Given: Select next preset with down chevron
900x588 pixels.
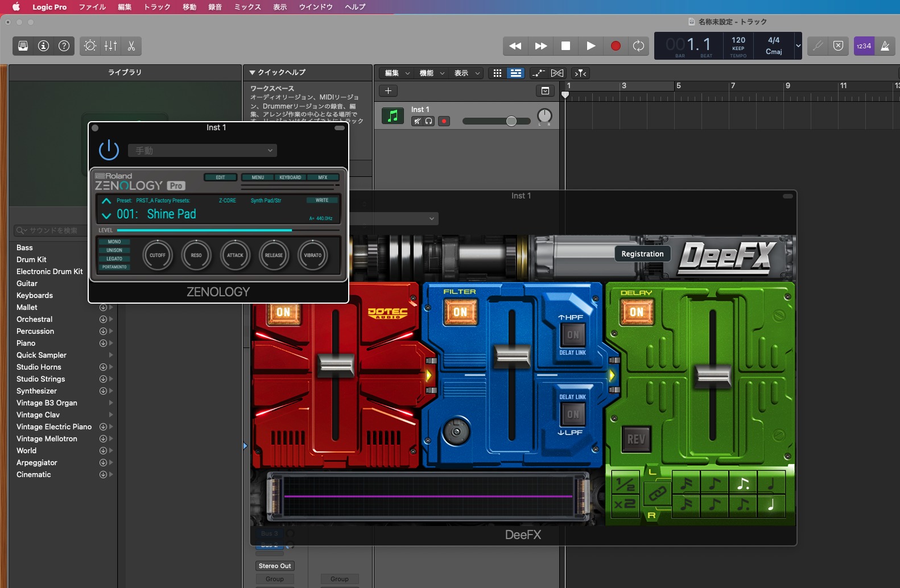Looking at the screenshot, I should click(106, 216).
